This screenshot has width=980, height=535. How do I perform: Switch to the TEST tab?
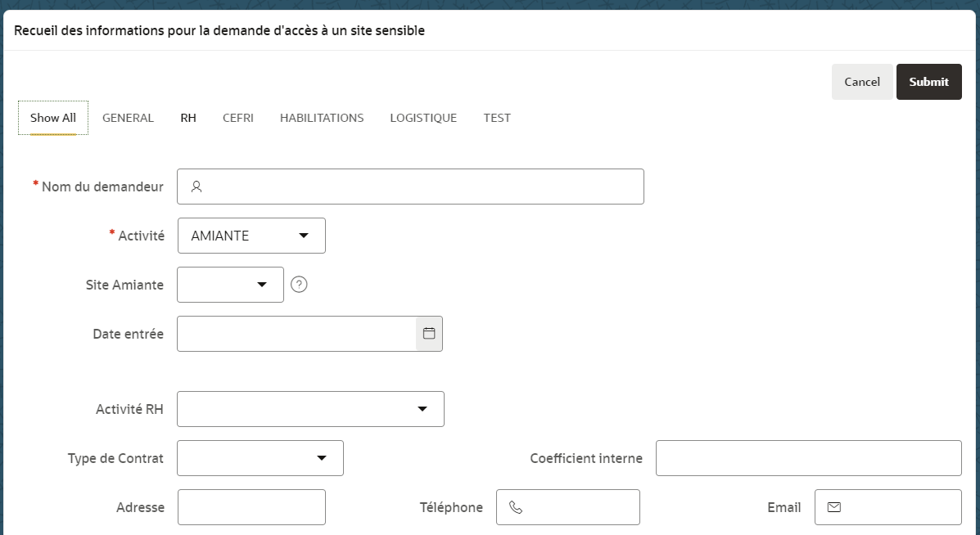coord(496,118)
